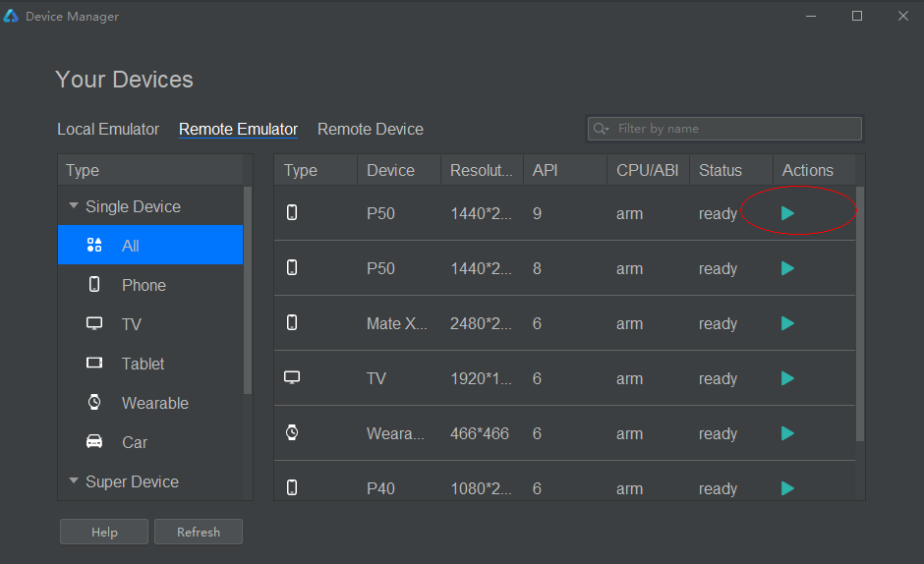
Task: Click the device table vertical scrollbar
Action: (x=860, y=313)
